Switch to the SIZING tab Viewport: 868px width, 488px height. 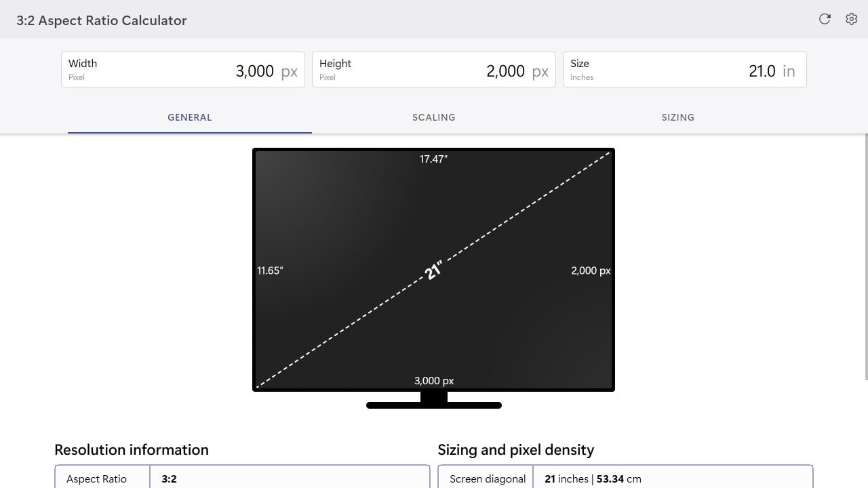click(677, 117)
